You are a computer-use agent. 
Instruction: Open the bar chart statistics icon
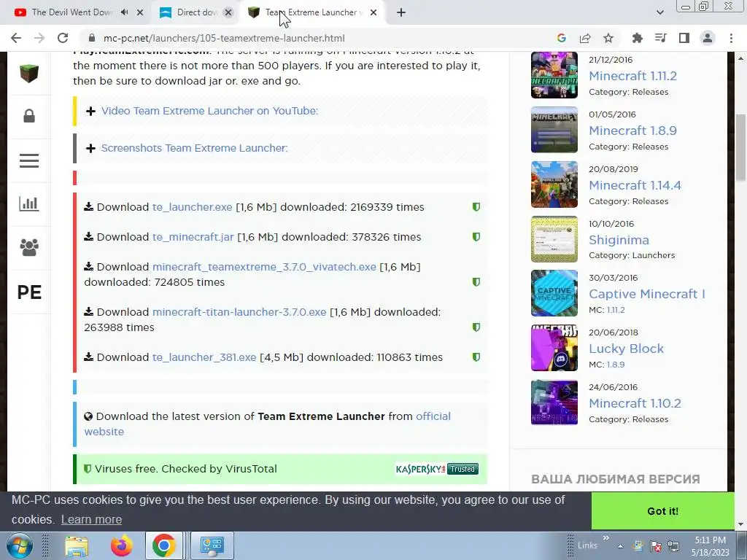point(29,203)
